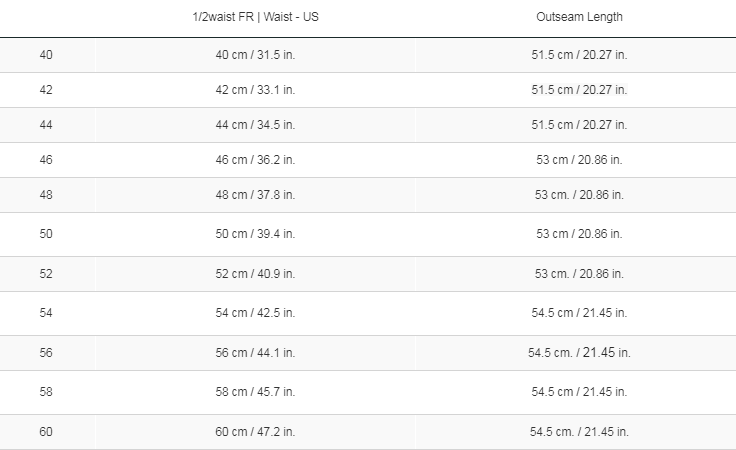Image resolution: width=736 pixels, height=450 pixels.
Task: Click the "54 cm / 42.5 in." waist value
Action: 255,313
